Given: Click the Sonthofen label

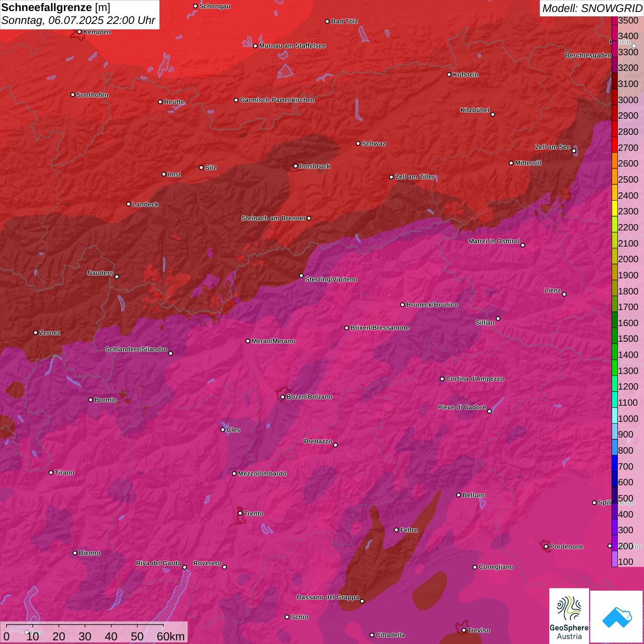Looking at the screenshot, I should [x=92, y=95].
